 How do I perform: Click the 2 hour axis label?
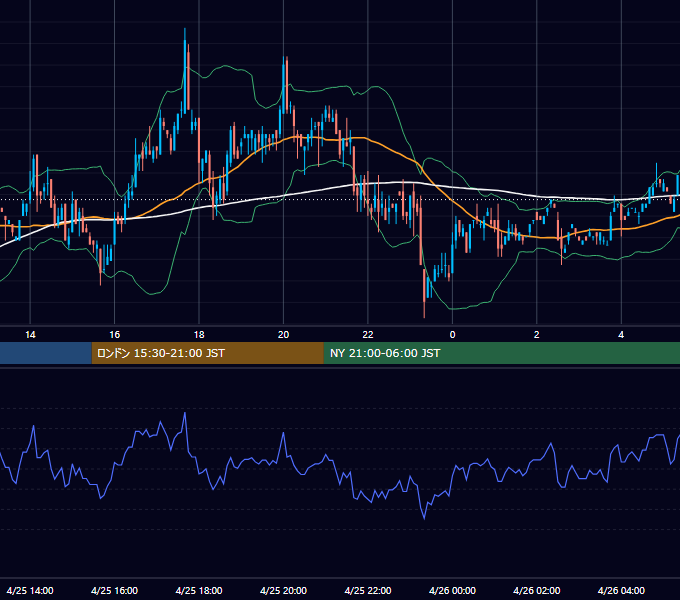536,335
